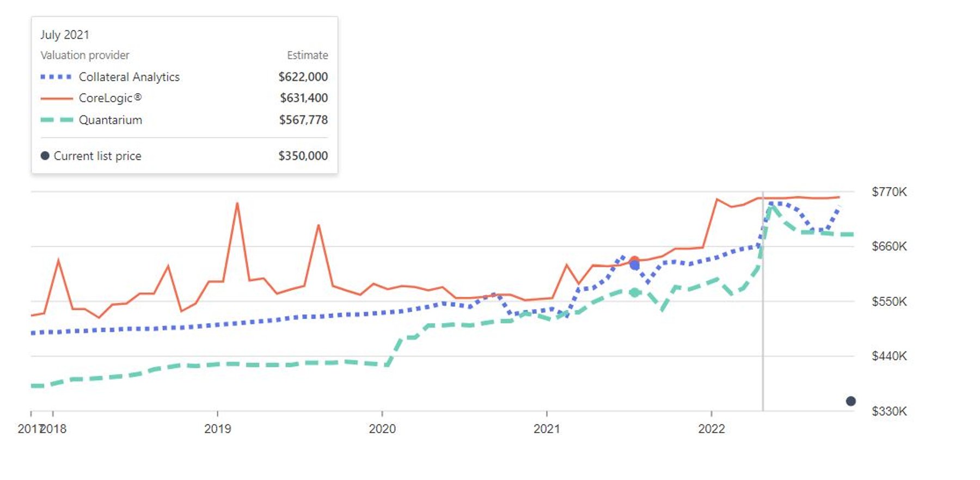Click the 2019 label on the x-axis
Screen dimensions: 980x480
click(x=217, y=429)
